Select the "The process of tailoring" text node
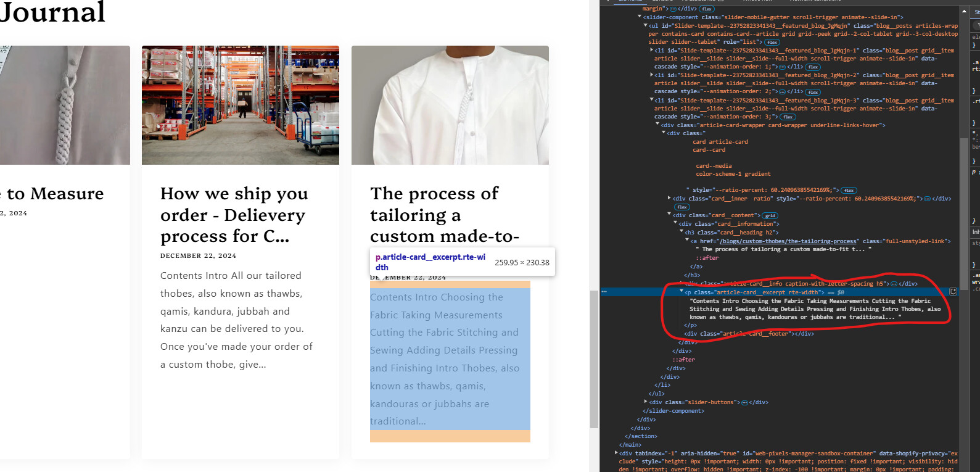Viewport: 980px width, 472px height. pyautogui.click(x=783, y=249)
